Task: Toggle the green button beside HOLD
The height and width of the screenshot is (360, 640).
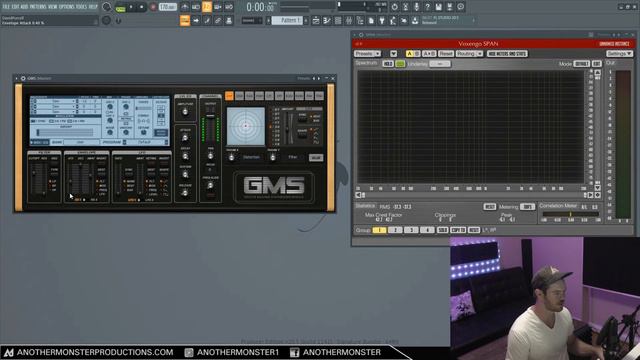Action: [x=400, y=64]
